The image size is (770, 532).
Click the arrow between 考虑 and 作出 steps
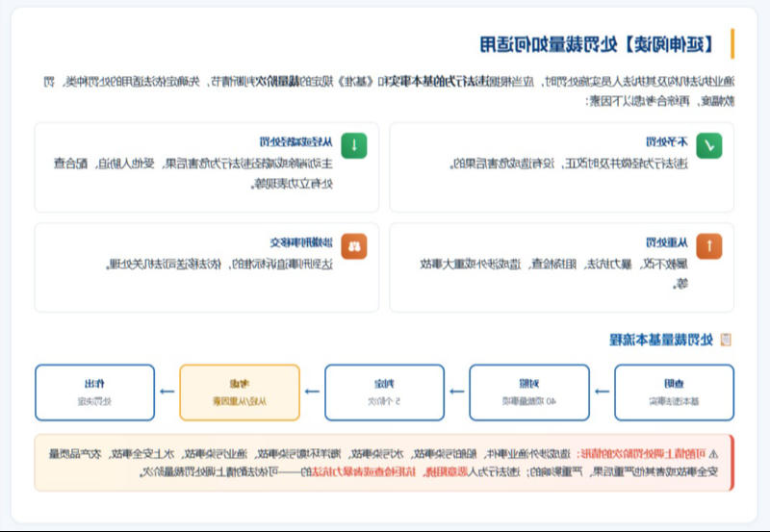(x=167, y=392)
